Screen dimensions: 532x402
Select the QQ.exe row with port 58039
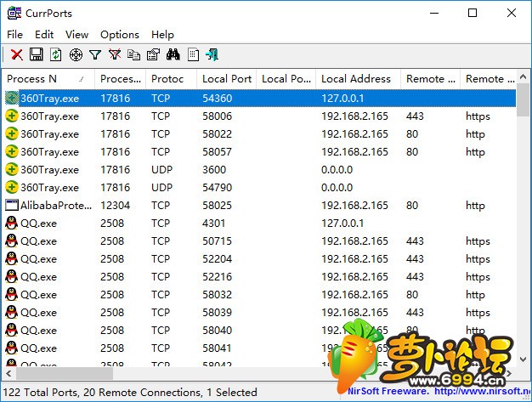click(260, 312)
